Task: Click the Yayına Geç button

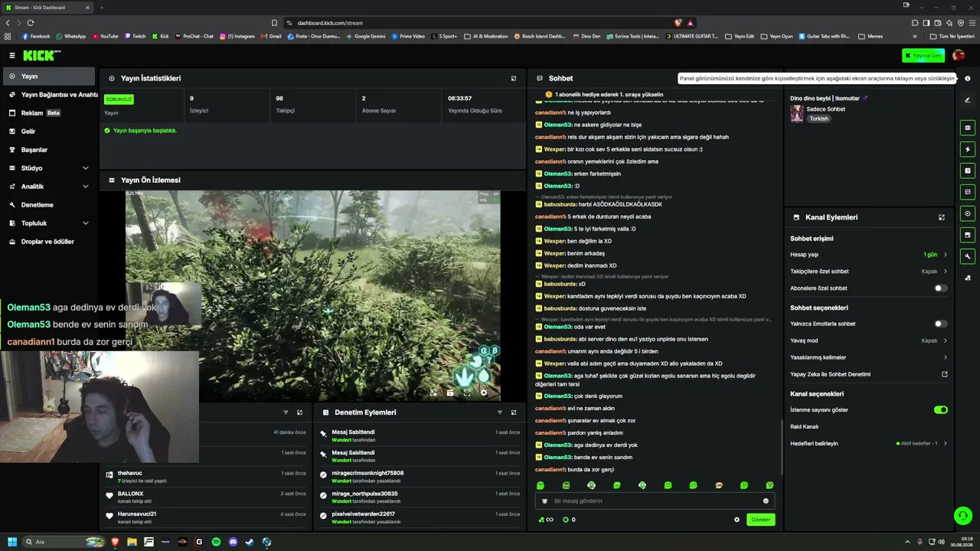Action: point(923,55)
